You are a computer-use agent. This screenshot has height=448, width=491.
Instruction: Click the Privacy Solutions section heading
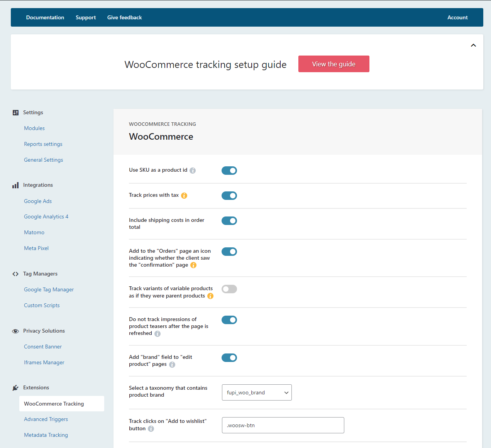(x=44, y=331)
